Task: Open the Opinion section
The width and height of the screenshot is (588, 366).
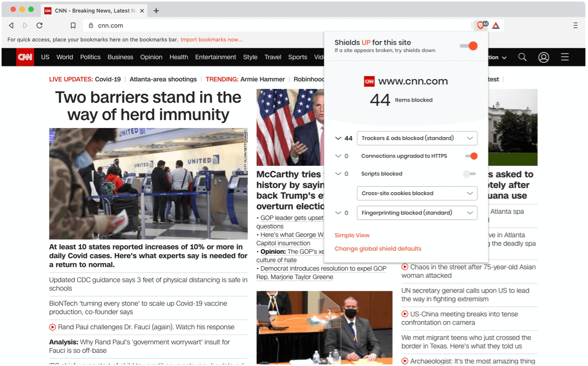Action: coord(151,57)
